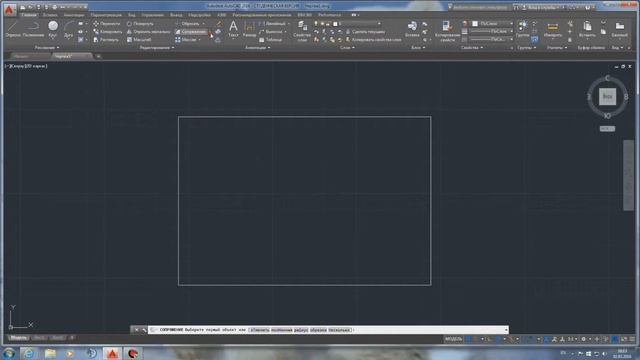Click the search input in title bar
Image resolution: width=640 pixels, height=360 pixels.
480,7
